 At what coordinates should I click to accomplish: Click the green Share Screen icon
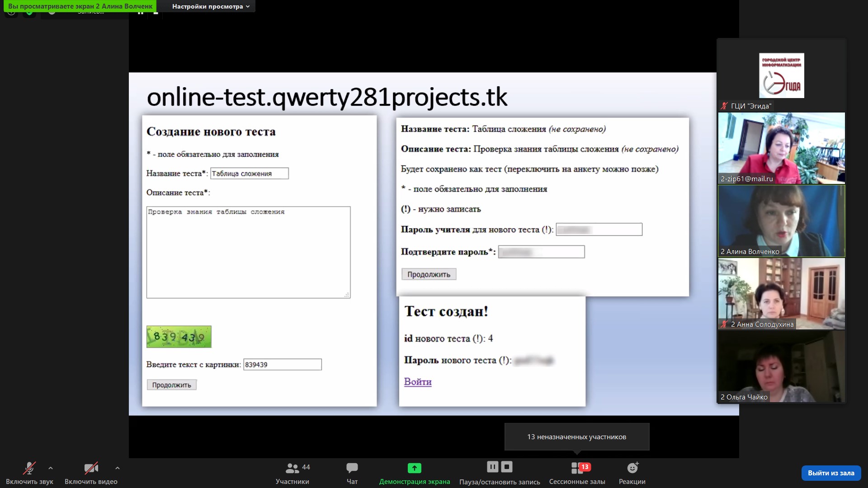[414, 468]
